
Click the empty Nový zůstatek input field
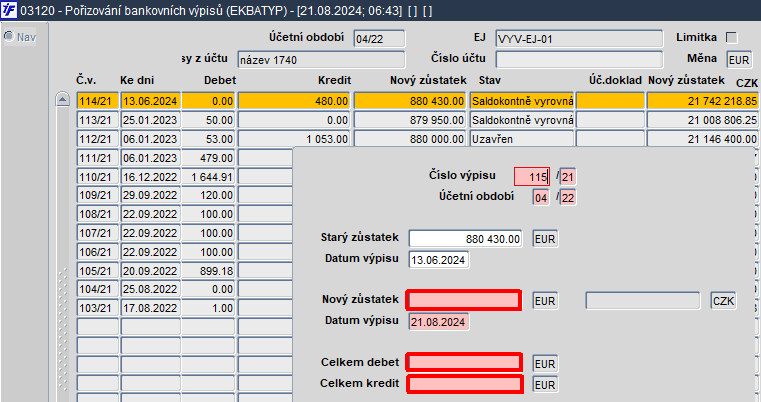coord(464,301)
